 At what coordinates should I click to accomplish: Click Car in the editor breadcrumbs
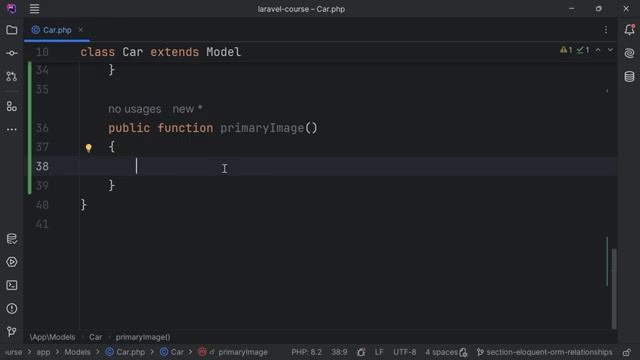pos(96,337)
